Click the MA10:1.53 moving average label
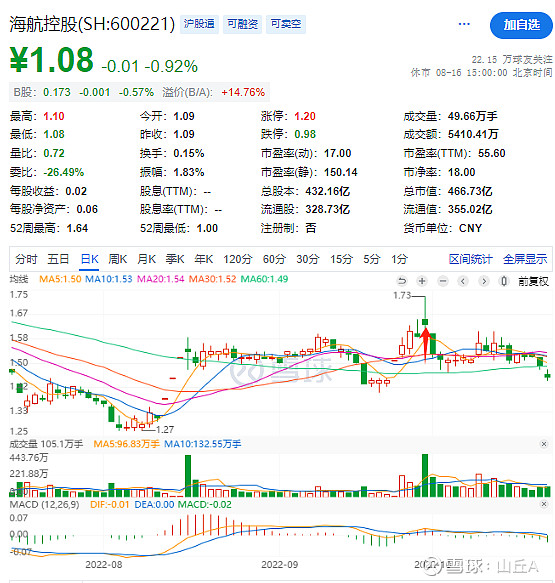 (x=109, y=279)
